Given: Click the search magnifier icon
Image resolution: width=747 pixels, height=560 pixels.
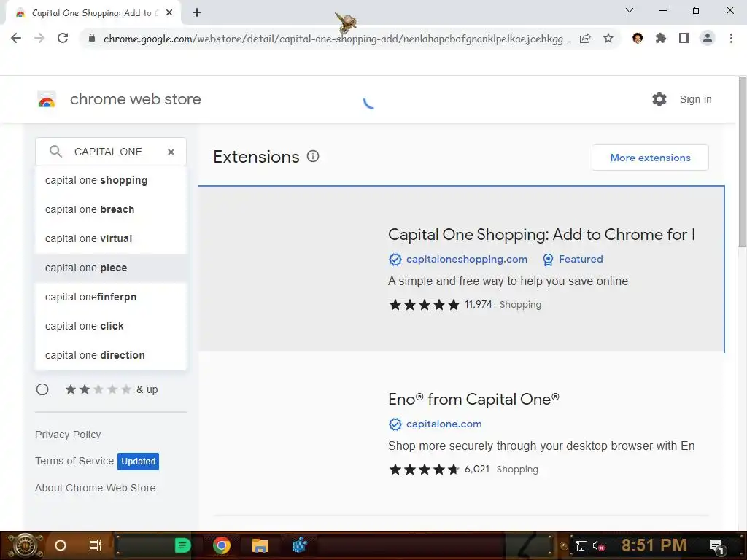Looking at the screenshot, I should click(x=55, y=152).
